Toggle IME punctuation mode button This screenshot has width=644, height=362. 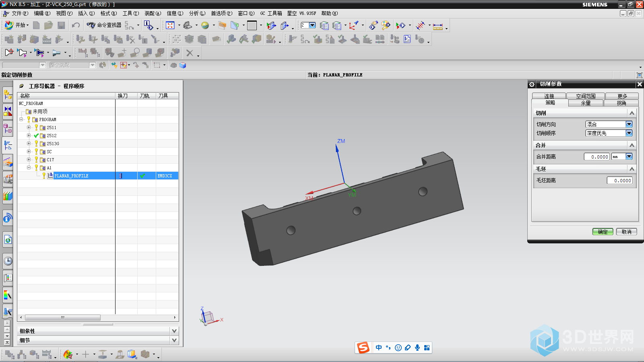coord(388,348)
